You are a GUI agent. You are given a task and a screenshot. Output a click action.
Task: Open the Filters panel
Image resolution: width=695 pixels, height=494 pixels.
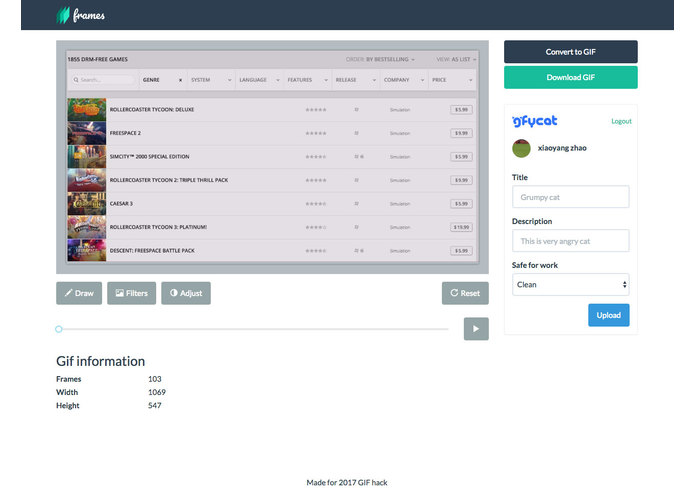point(132,293)
